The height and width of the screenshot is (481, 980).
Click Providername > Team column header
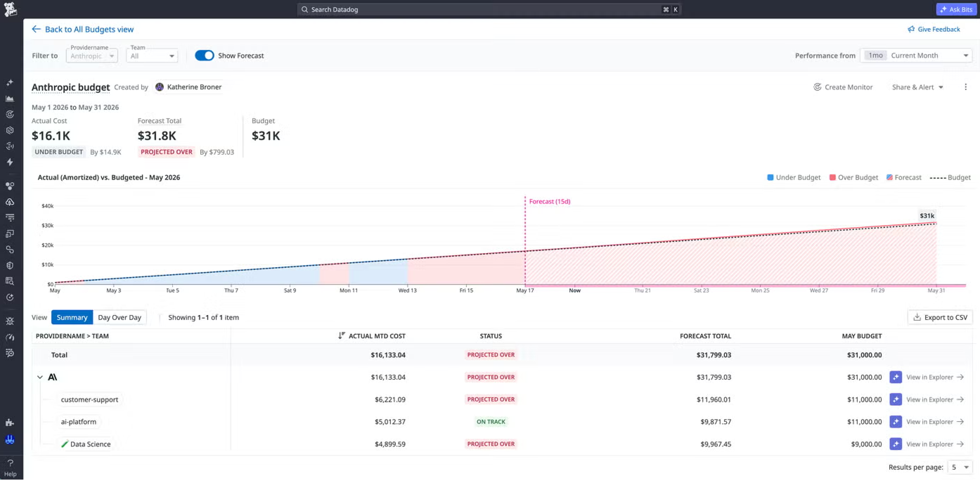coord(72,336)
